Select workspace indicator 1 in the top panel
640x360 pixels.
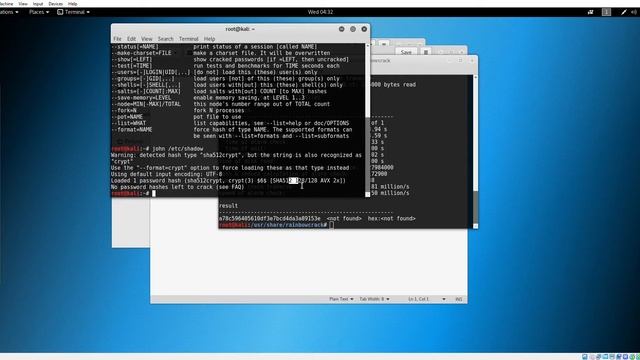click(606, 12)
